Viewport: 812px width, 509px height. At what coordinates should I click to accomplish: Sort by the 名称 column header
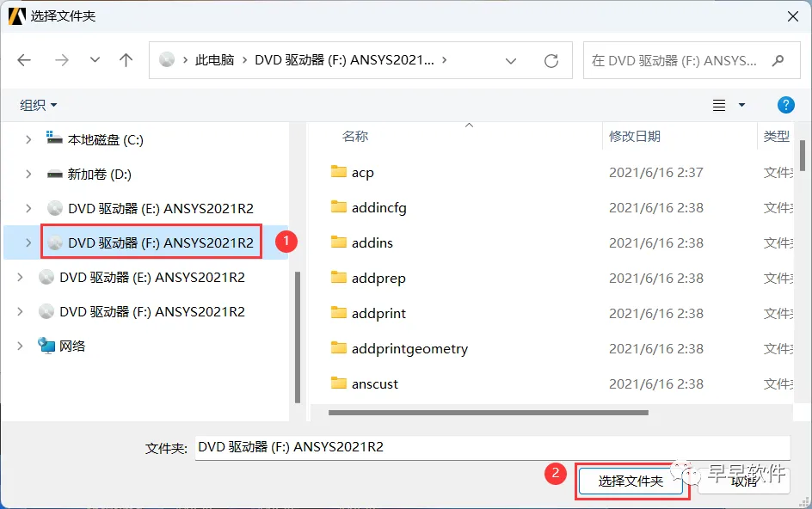pyautogui.click(x=354, y=136)
